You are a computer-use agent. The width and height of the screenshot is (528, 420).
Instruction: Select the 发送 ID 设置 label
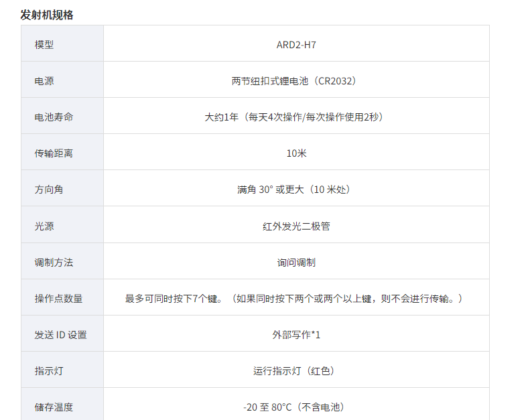60,334
